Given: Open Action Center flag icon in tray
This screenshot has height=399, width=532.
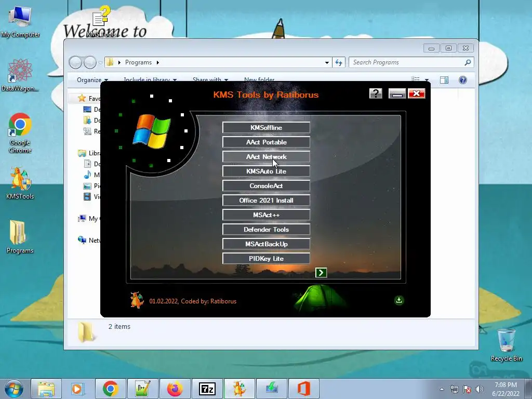Looking at the screenshot, I should coord(467,389).
